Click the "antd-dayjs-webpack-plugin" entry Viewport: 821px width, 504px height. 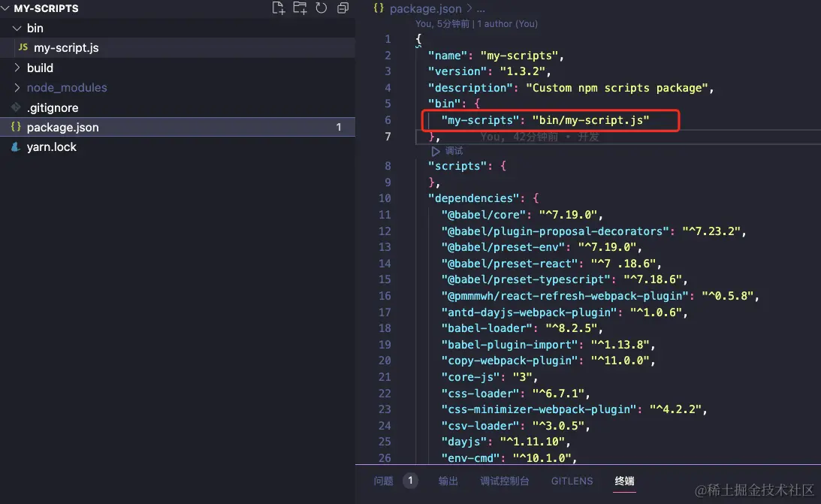[529, 312]
